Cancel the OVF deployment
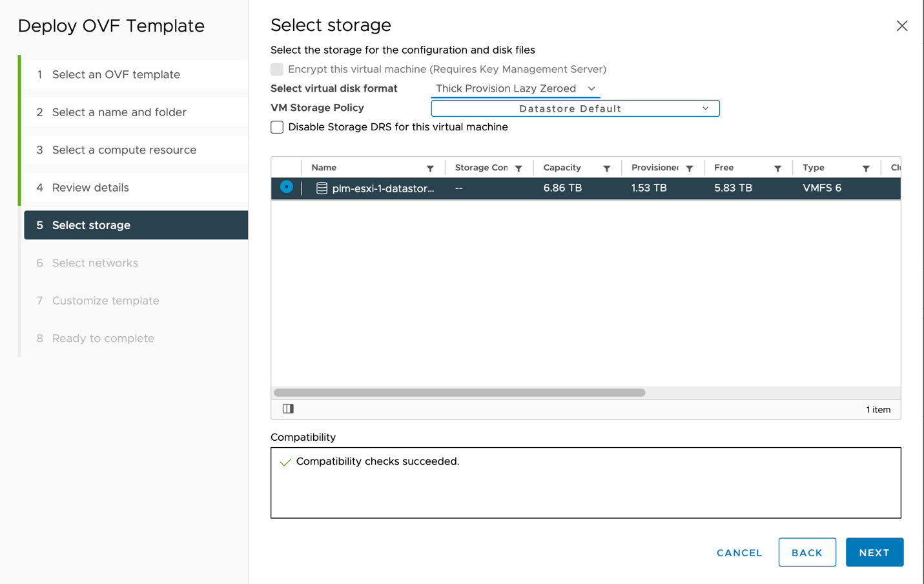This screenshot has height=584, width=924. pos(739,552)
